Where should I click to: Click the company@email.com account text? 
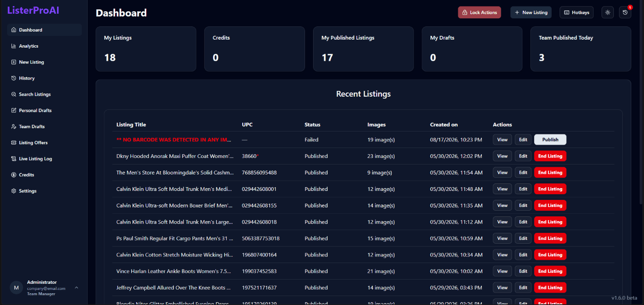pos(46,289)
